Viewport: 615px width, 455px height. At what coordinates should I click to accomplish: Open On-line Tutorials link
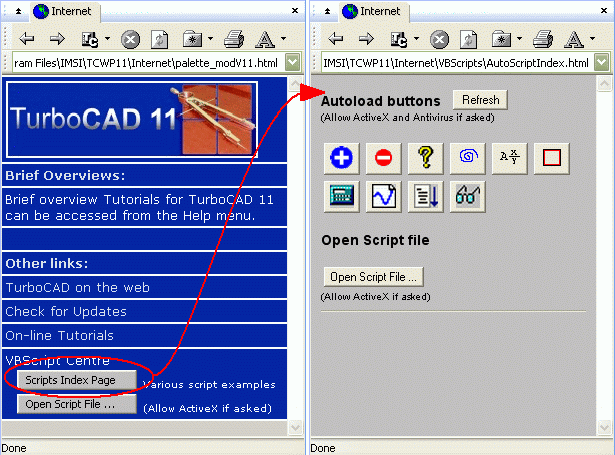(60, 335)
